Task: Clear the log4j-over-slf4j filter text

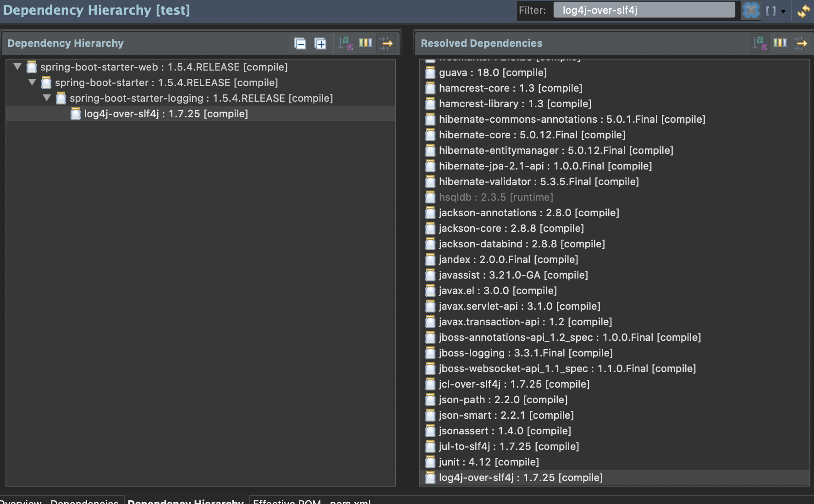Action: (x=751, y=10)
